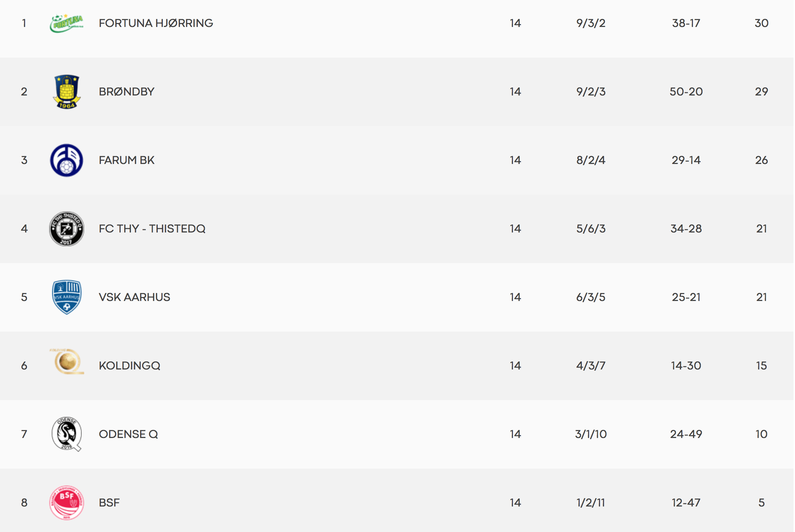Go to the FARUM BK team page

click(127, 160)
